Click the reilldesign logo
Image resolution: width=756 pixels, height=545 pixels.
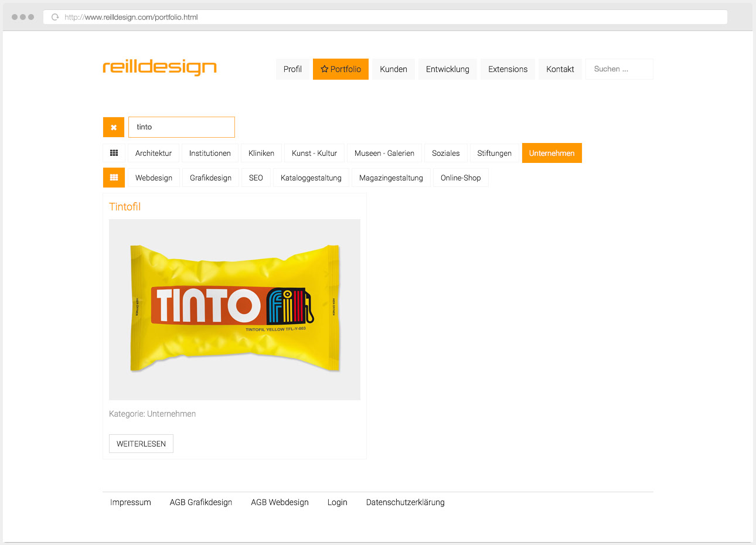click(159, 67)
